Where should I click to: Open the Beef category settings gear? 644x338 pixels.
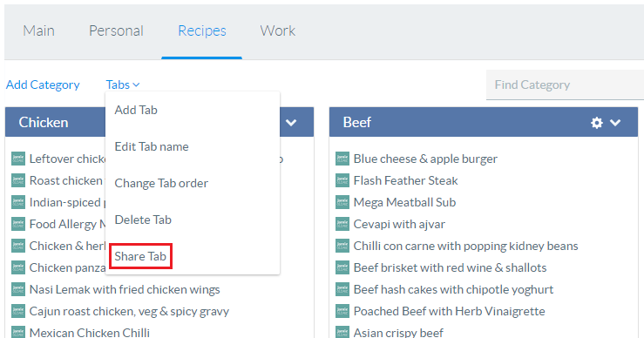coord(596,122)
